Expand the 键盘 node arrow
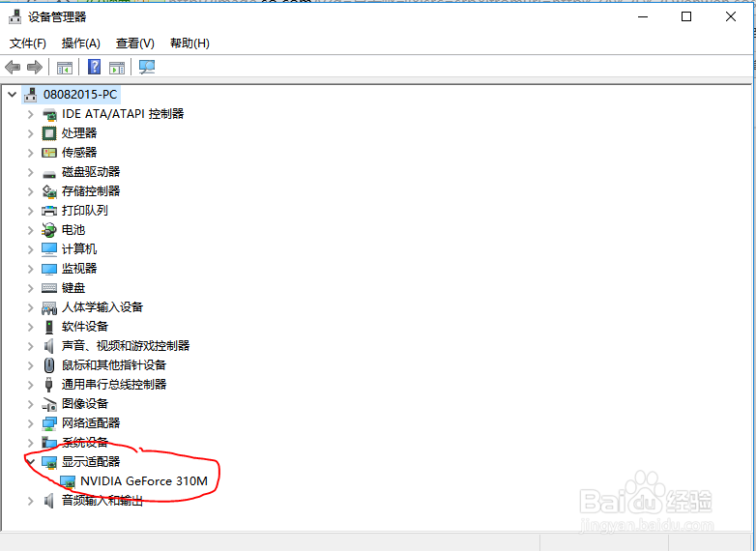Screen dimensions: 756x551 (30, 288)
